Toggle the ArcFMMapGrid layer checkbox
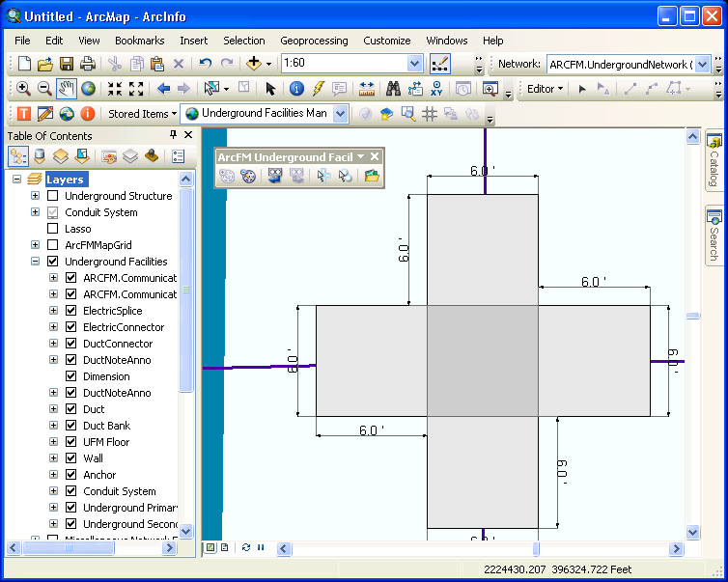 coord(53,244)
